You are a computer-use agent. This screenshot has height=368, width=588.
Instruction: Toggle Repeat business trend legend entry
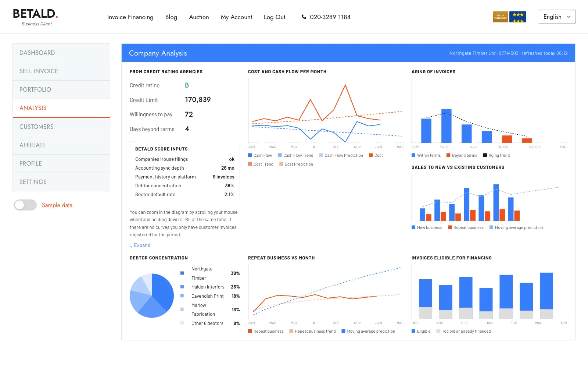coord(312,331)
